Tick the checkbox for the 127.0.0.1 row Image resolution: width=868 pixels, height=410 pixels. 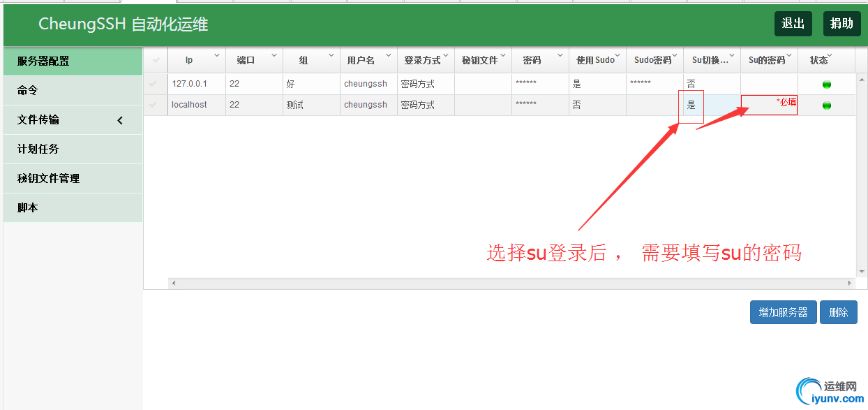point(153,84)
